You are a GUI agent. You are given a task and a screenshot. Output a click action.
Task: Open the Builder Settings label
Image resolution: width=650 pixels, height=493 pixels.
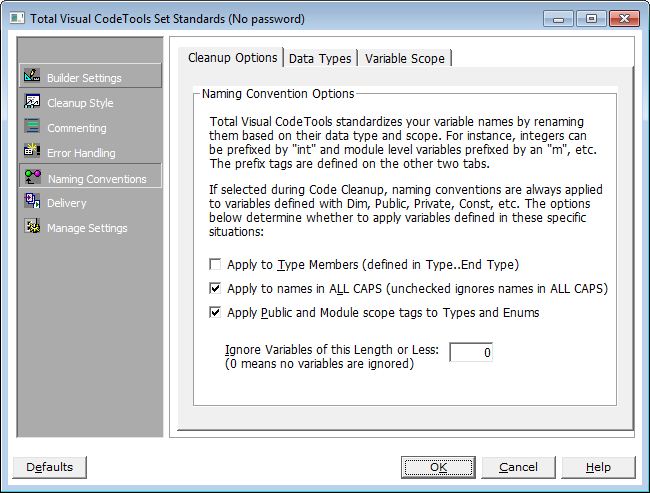coord(84,78)
